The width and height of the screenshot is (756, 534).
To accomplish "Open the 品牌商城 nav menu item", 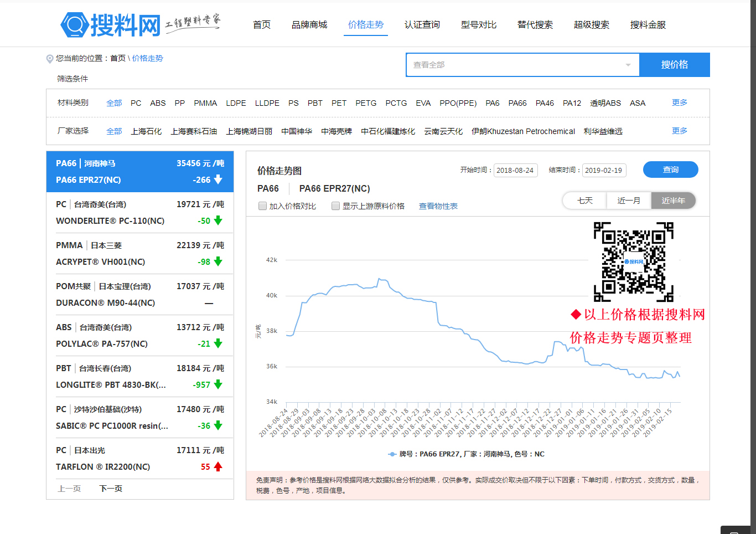I will pos(309,25).
